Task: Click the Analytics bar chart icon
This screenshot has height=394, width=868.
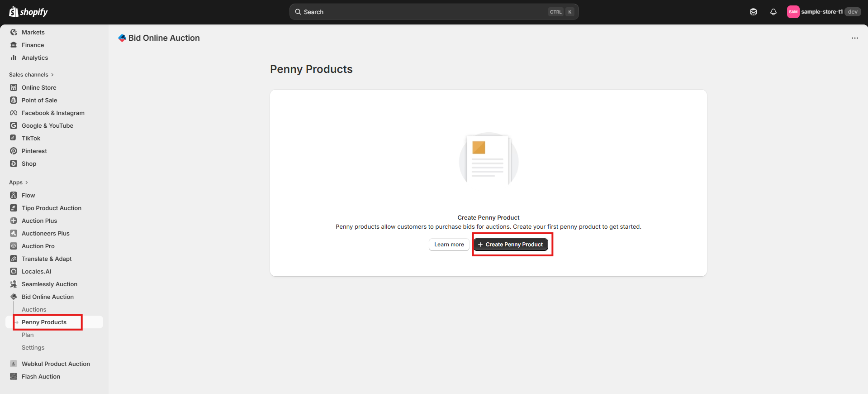Action: pyautogui.click(x=14, y=58)
